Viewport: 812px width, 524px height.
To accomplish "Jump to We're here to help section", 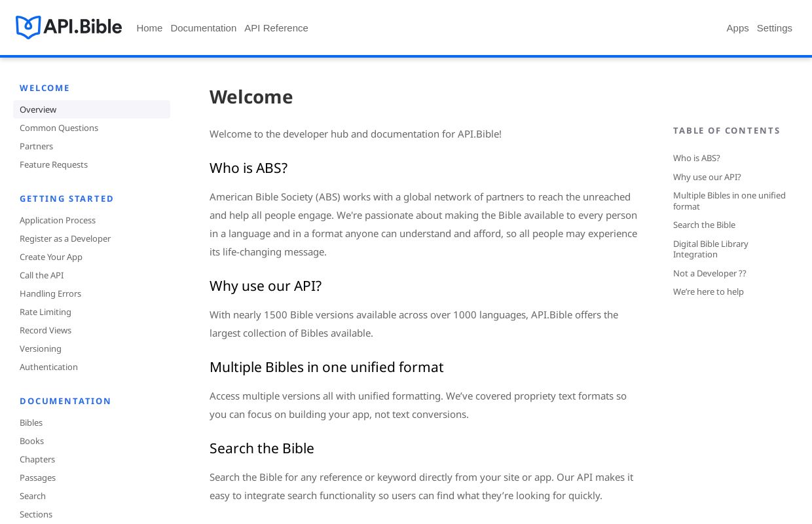I will click(709, 291).
